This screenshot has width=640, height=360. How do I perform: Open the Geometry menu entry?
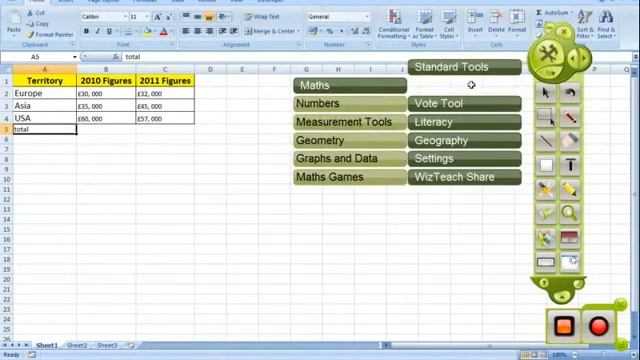pos(350,140)
